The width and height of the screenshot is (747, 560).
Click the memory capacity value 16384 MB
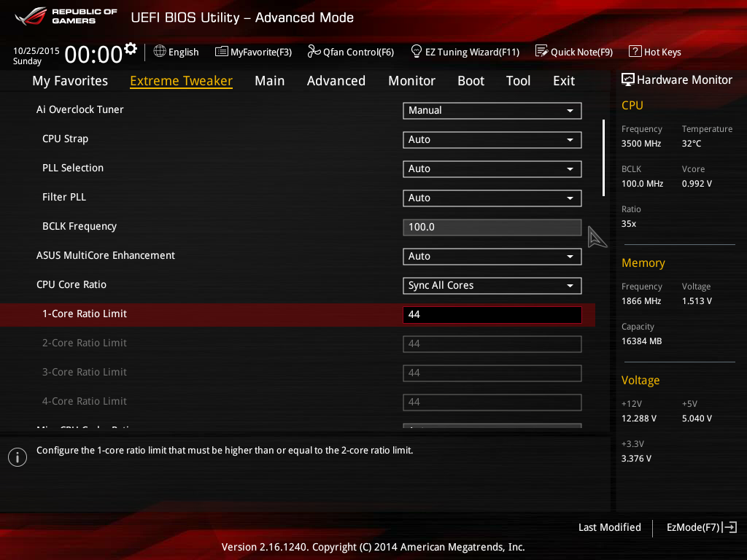point(642,341)
